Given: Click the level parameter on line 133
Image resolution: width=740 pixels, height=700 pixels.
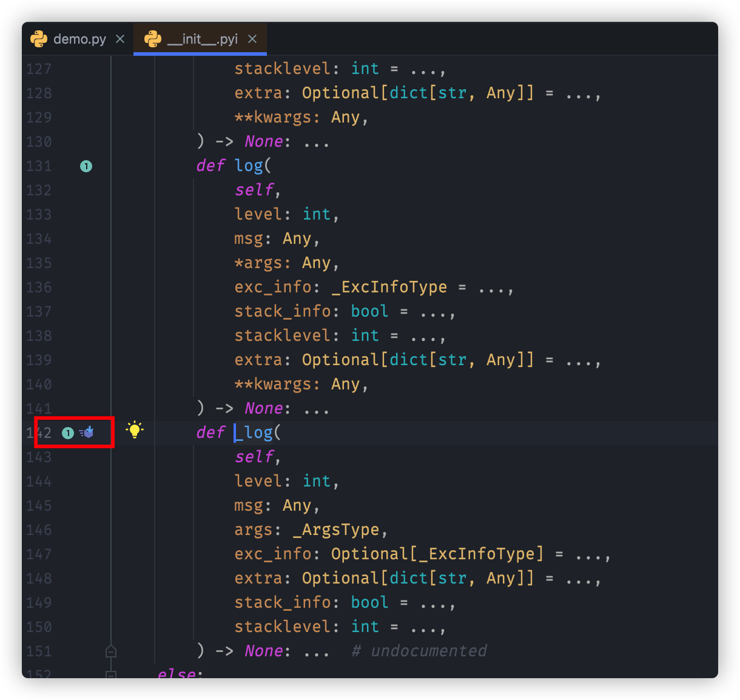Looking at the screenshot, I should click(x=257, y=214).
